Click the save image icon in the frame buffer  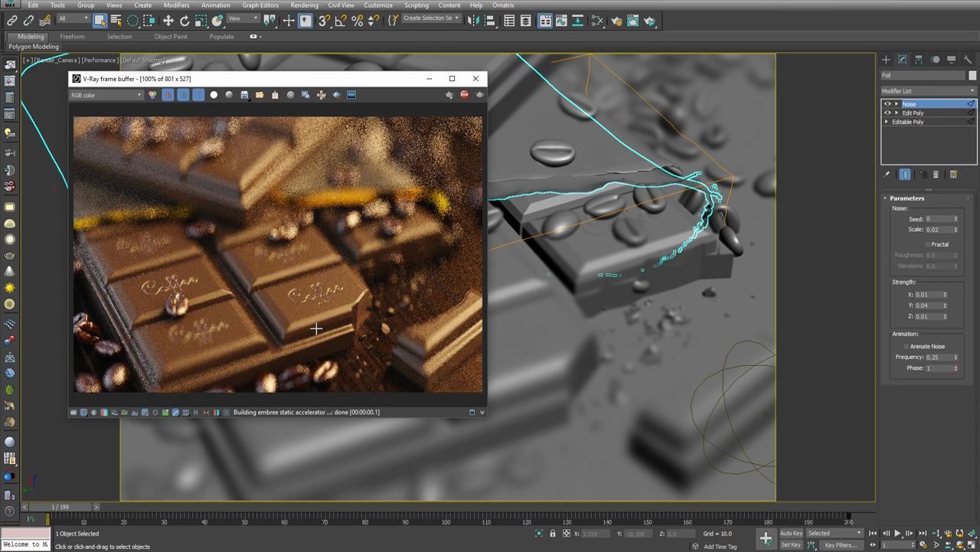[x=244, y=94]
